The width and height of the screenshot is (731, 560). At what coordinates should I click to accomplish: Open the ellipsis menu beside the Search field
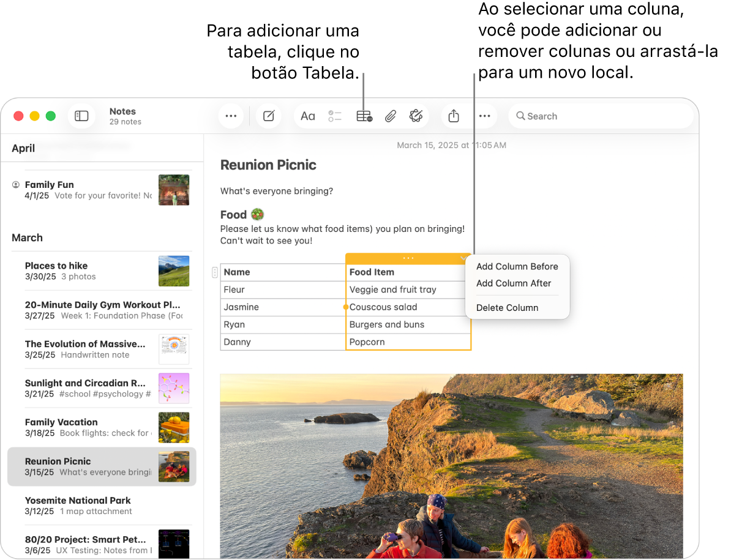click(x=485, y=116)
